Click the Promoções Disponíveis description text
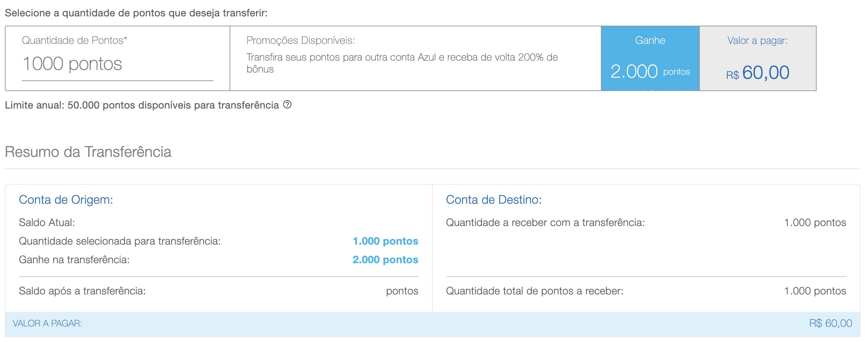868x342 pixels. click(402, 63)
